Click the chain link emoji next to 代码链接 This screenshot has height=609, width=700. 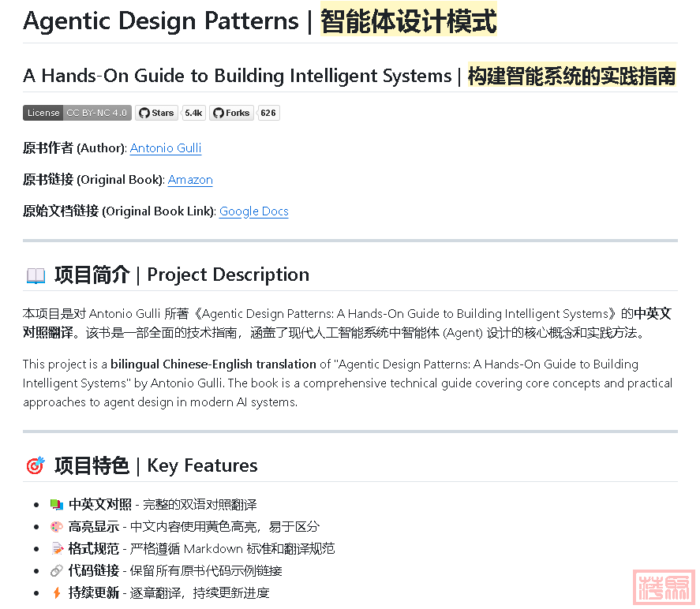click(x=56, y=570)
